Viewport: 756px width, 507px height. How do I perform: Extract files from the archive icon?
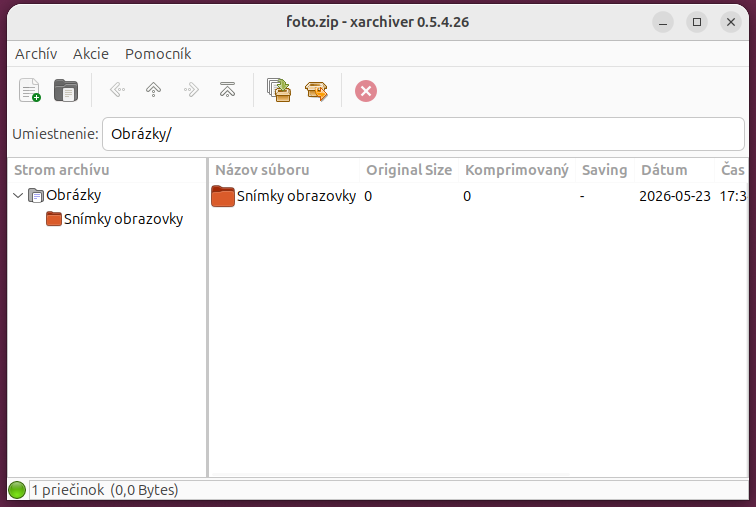point(316,91)
